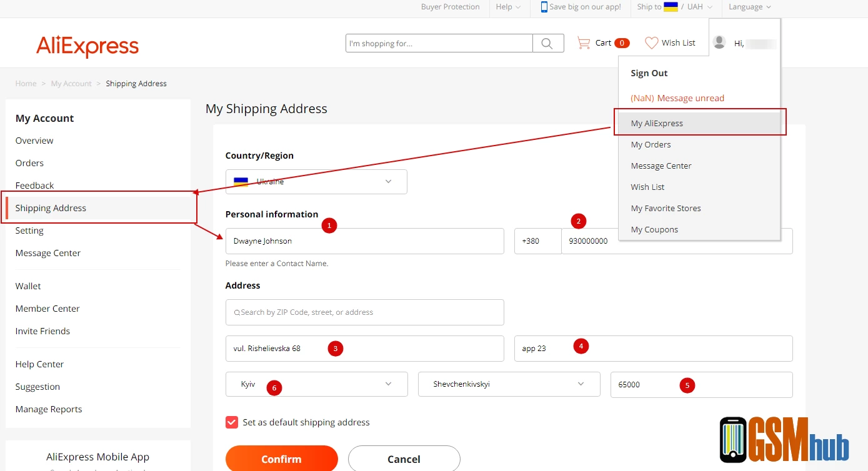Click the user profile avatar icon

pos(719,42)
